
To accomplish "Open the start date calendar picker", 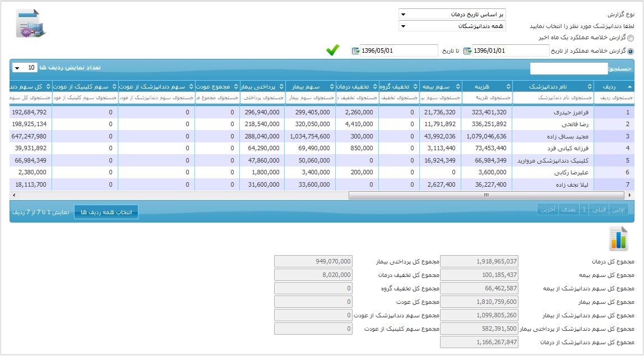I will [x=467, y=51].
